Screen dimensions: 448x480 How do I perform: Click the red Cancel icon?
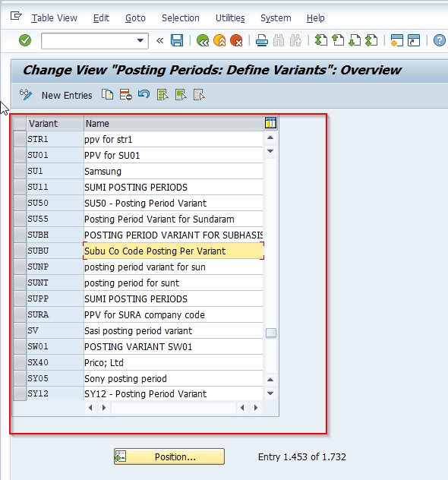(236, 40)
